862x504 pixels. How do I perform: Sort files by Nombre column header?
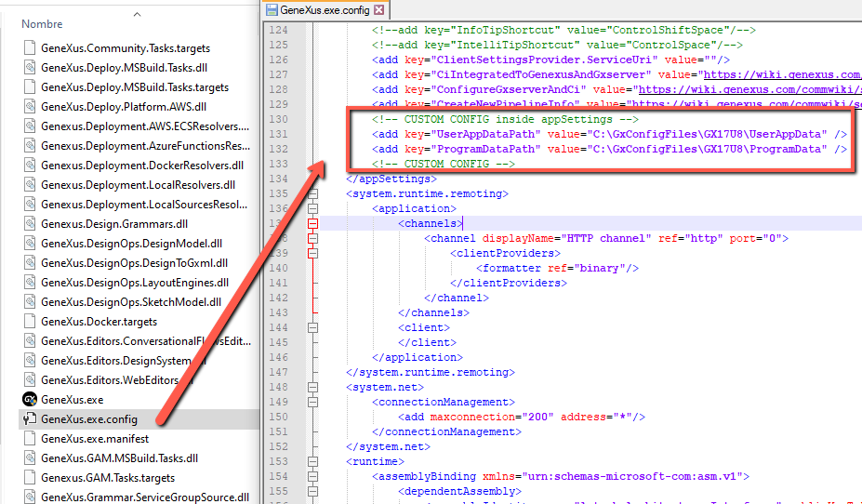[42, 24]
